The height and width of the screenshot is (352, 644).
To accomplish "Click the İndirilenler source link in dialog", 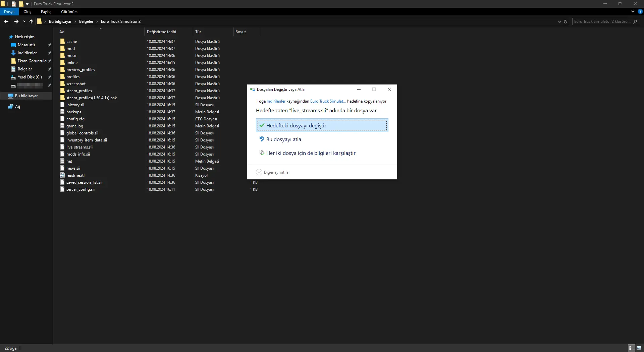I will pos(276,101).
